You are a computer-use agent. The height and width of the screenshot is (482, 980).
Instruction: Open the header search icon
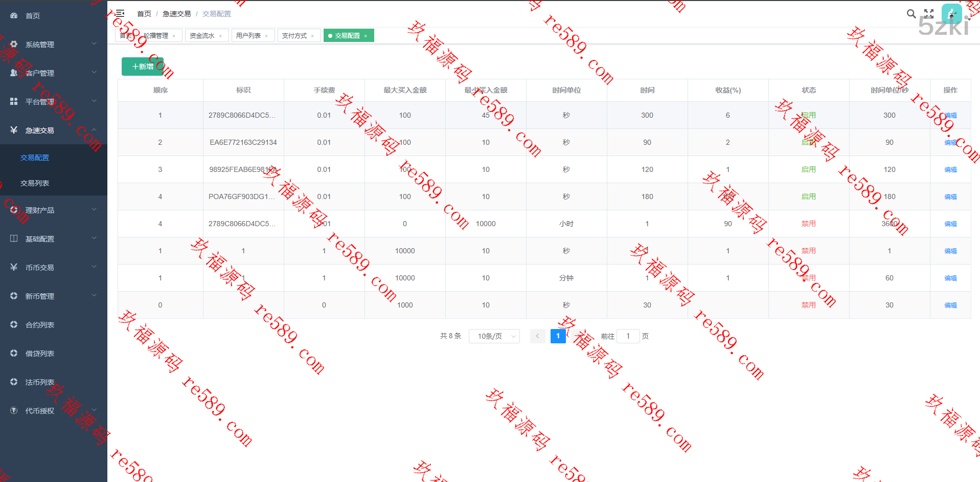[x=911, y=14]
